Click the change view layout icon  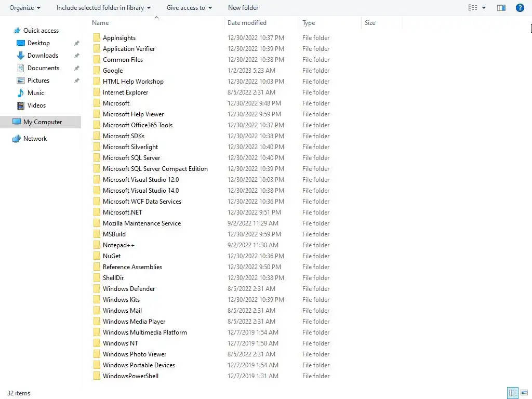pyautogui.click(x=473, y=7)
